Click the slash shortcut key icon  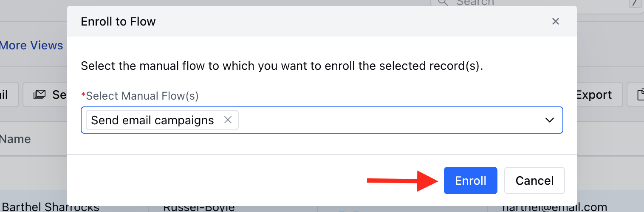635,3
